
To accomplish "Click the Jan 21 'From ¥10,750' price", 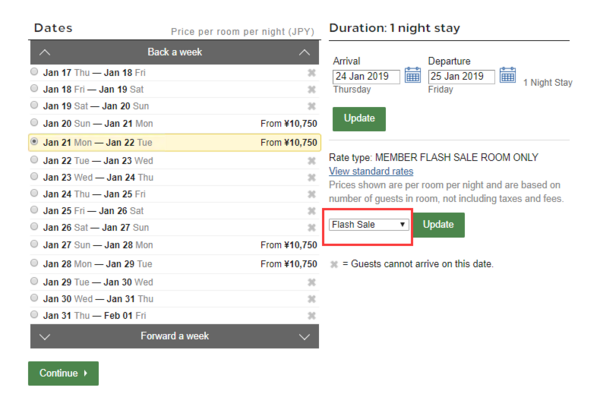I will tap(289, 143).
